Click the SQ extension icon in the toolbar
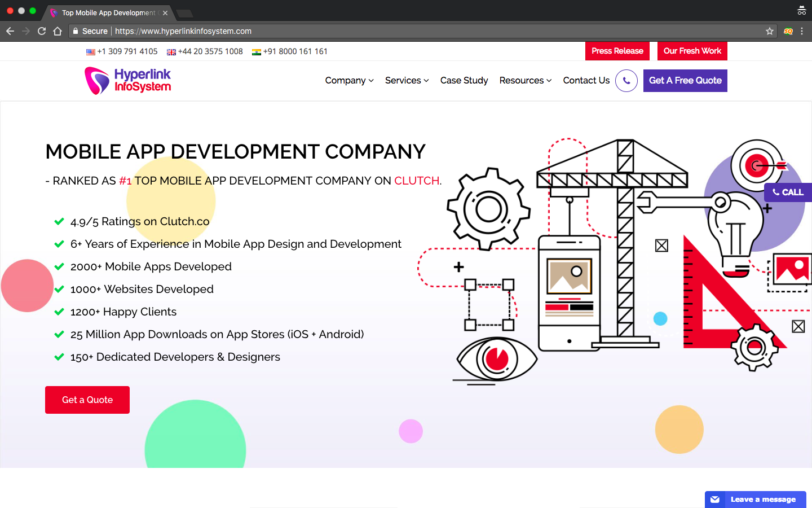Viewport: 812px width, 508px height. pyautogui.click(x=787, y=31)
